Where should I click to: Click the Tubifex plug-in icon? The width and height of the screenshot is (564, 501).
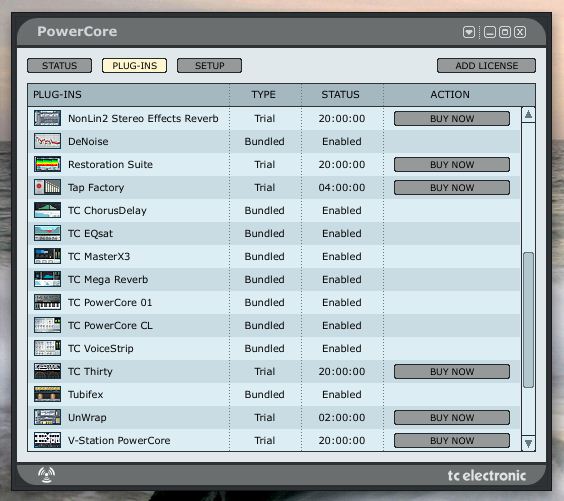[x=47, y=395]
